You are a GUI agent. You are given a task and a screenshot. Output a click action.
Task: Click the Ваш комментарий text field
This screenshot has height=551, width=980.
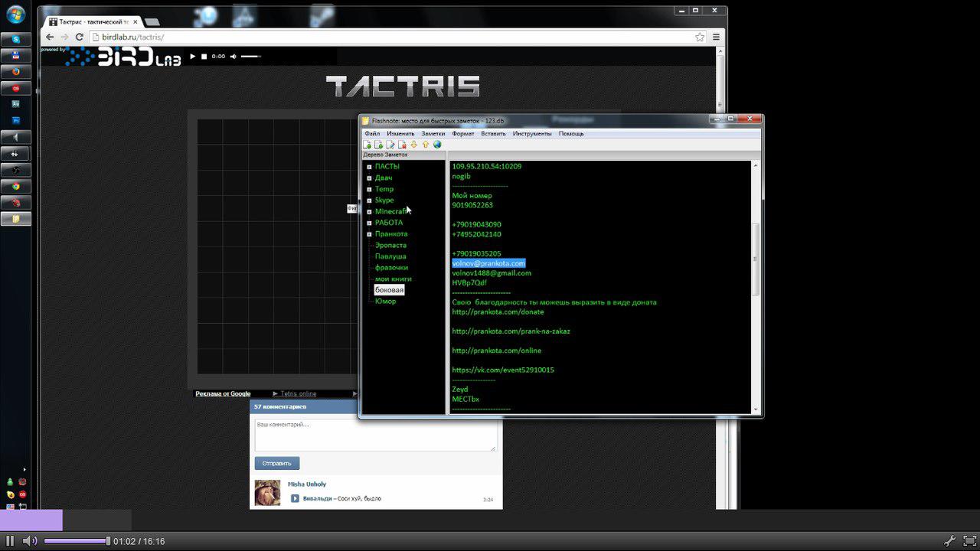[x=376, y=435]
